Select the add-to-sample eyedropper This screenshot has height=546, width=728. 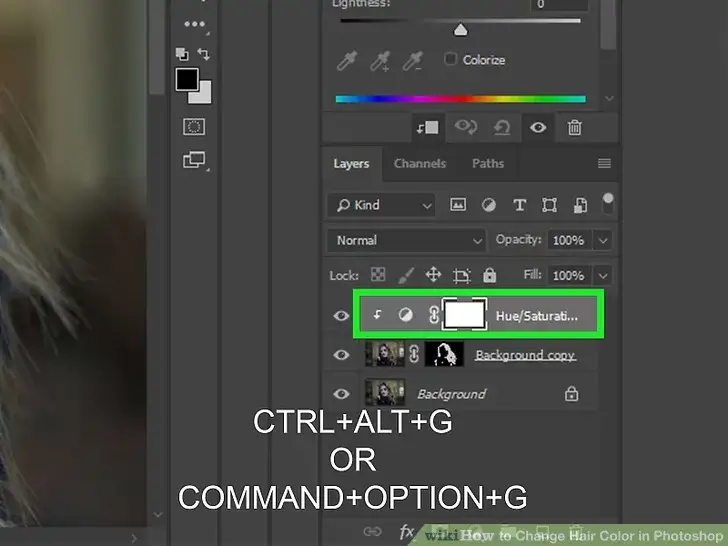click(379, 61)
